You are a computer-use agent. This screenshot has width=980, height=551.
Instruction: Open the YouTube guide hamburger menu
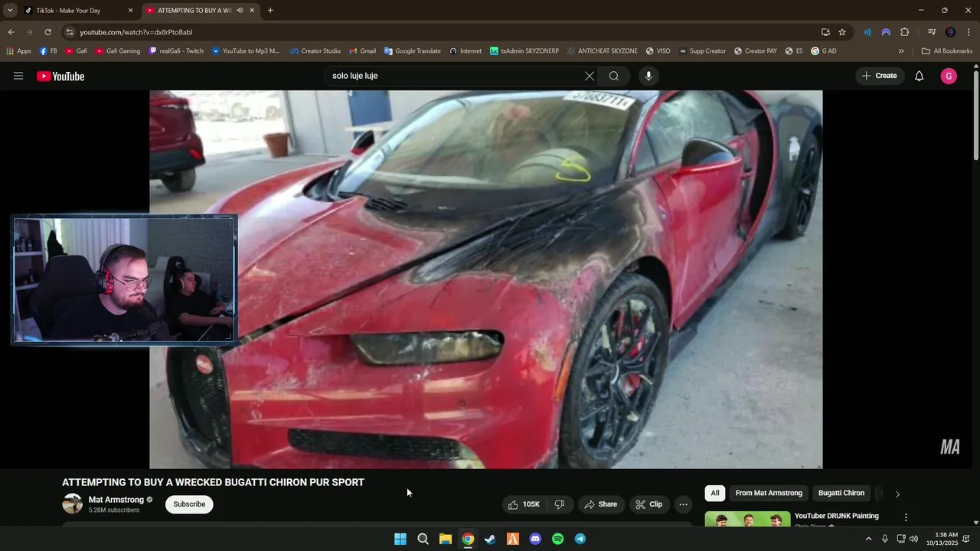coord(18,76)
